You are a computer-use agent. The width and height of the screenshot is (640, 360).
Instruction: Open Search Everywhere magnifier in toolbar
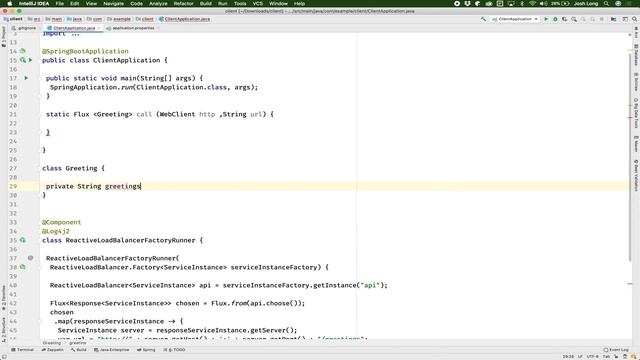634,19
